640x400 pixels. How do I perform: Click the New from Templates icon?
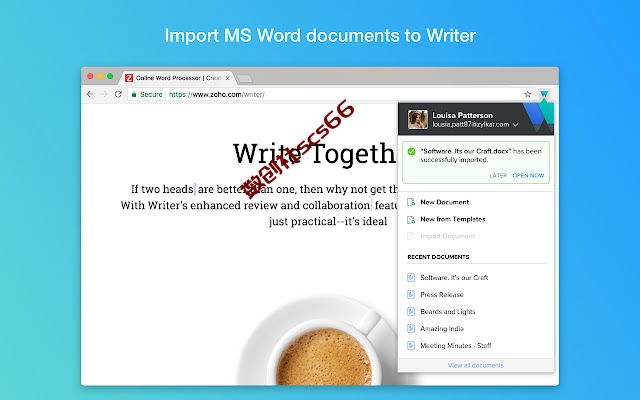coord(411,219)
